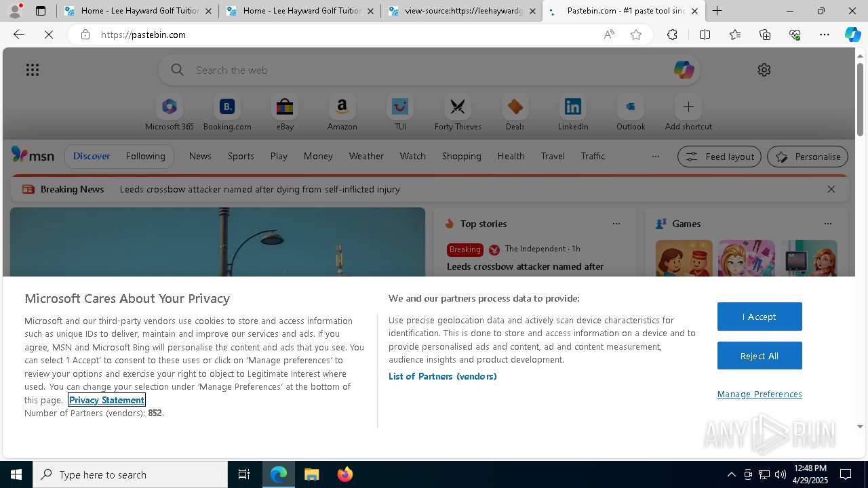The height and width of the screenshot is (488, 868).
Task: Open the tab actions menu icon
Action: tap(41, 11)
